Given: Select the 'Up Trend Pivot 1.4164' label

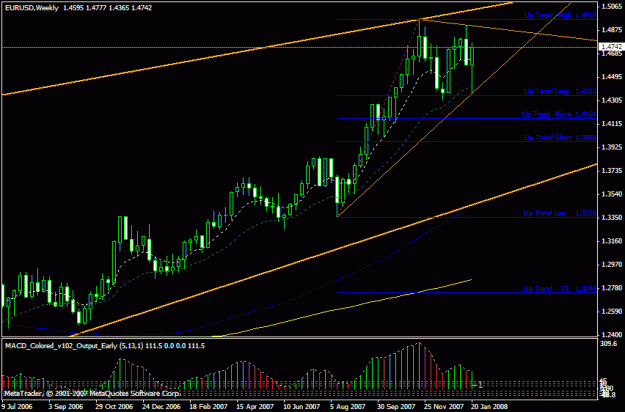Looking at the screenshot, I should click(559, 114).
